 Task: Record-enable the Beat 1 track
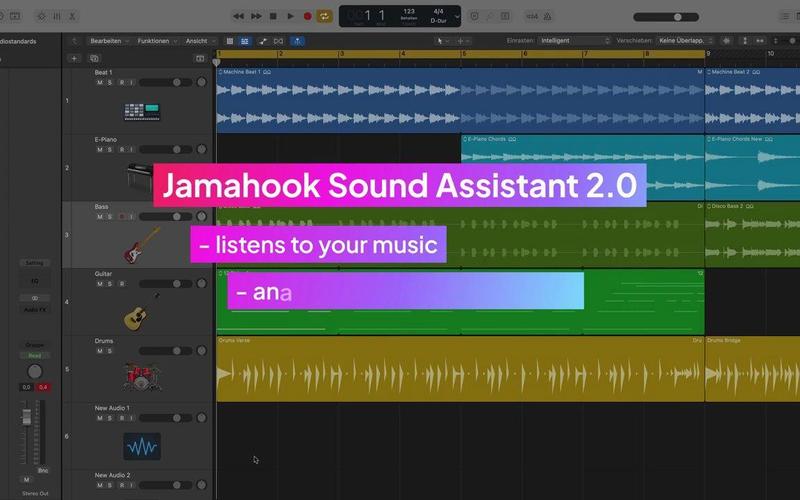[121, 82]
